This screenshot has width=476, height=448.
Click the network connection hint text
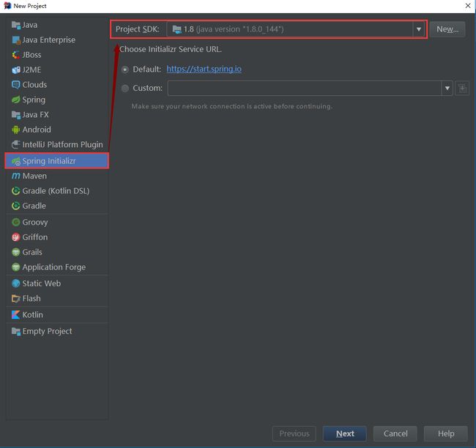[232, 107]
